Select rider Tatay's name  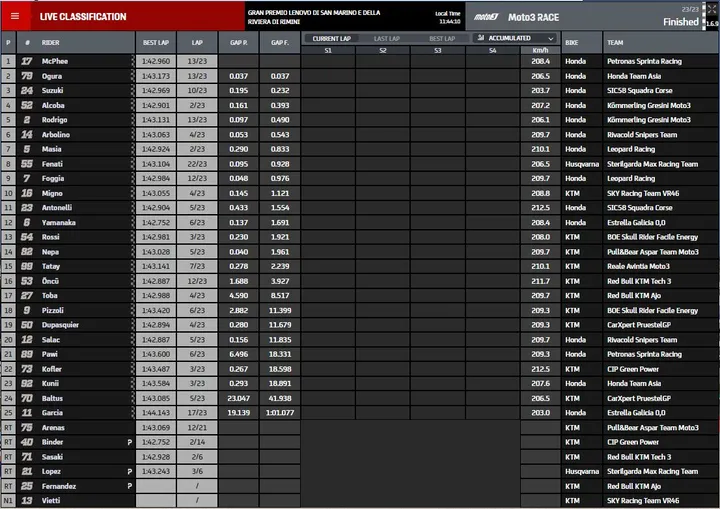tap(51, 266)
